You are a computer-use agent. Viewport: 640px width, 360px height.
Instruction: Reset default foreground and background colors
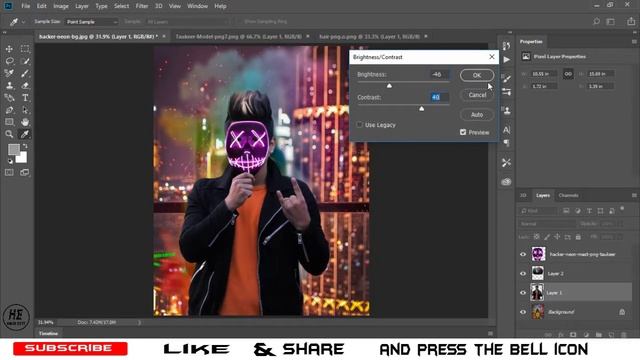tap(10, 161)
